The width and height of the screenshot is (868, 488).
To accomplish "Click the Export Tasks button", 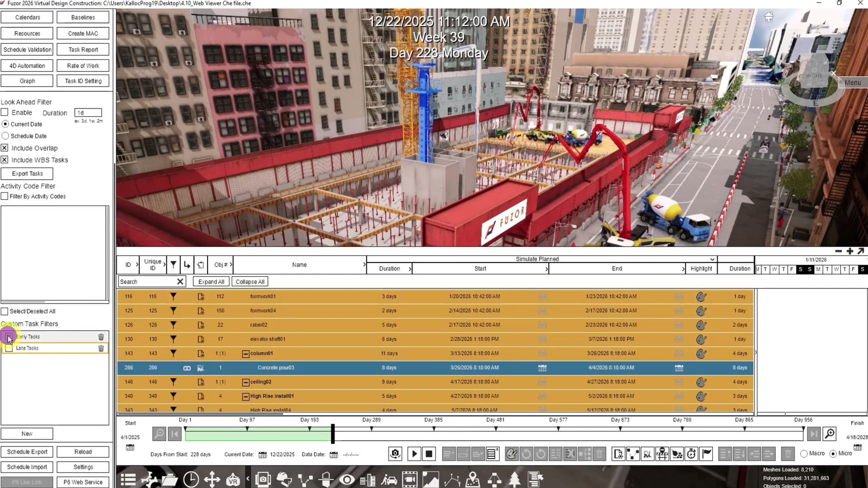I will [27, 174].
